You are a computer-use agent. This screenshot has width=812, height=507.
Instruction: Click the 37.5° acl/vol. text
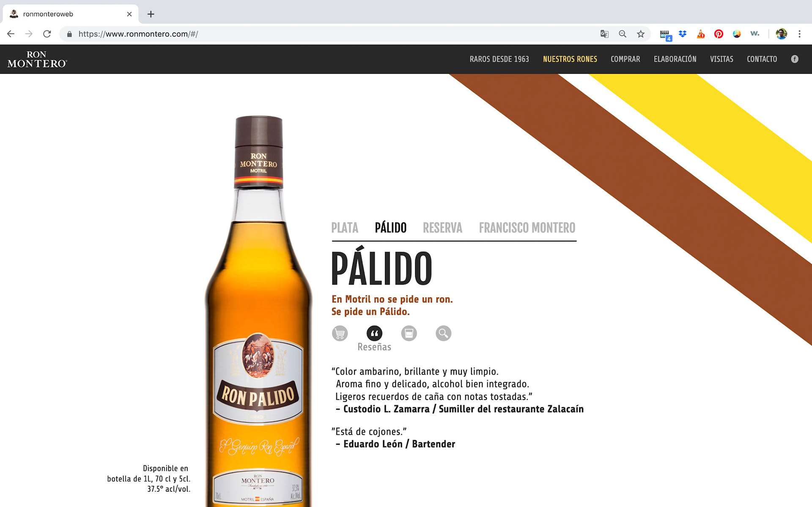(169, 489)
